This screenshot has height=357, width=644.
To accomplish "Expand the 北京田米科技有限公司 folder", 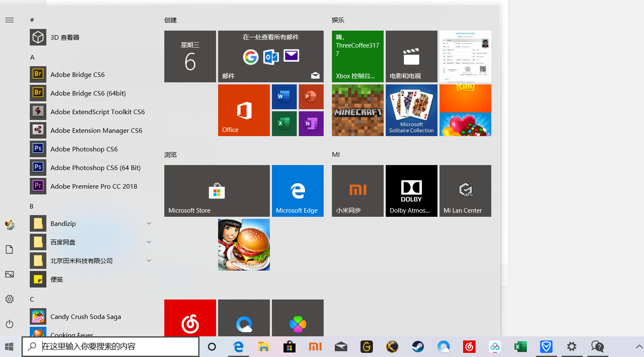I will coord(90,261).
